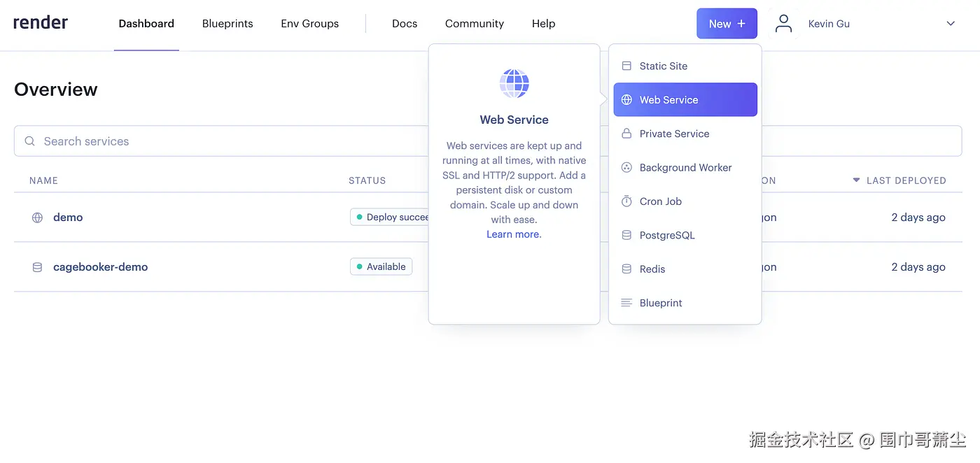980x463 pixels.
Task: Click '2 days ago' in cagebooker-demo row
Action: pos(918,267)
